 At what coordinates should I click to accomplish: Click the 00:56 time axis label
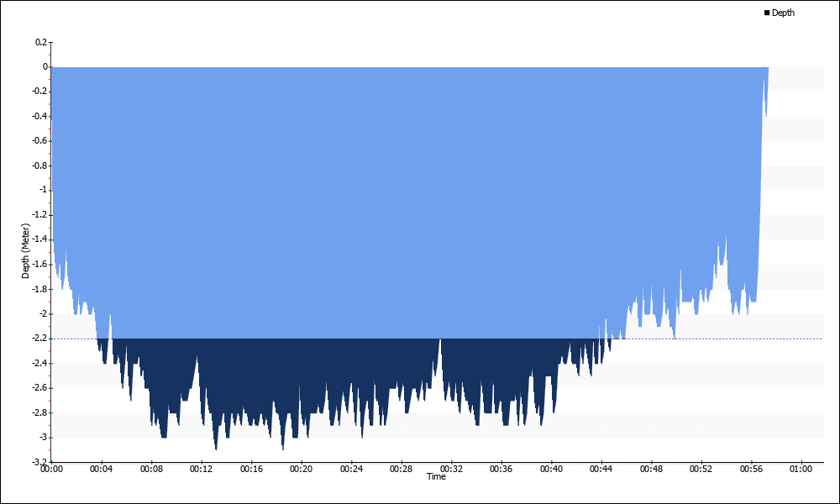[x=751, y=470]
